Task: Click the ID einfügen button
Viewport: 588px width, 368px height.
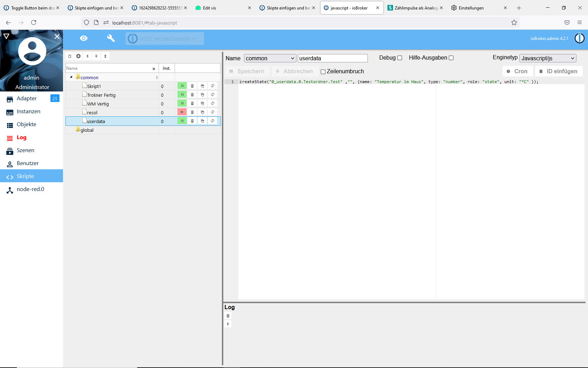Action: pos(559,71)
